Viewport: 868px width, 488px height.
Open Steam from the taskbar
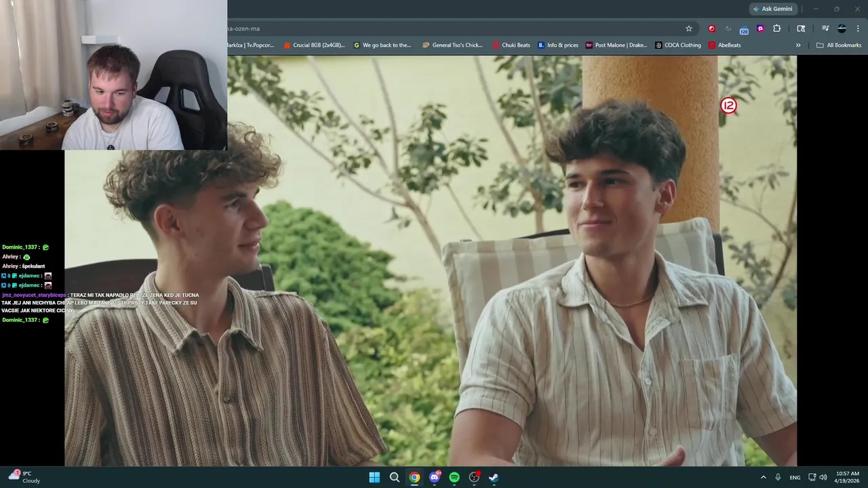point(494,477)
